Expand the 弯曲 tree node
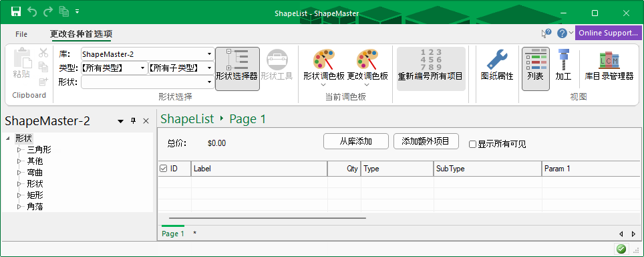 coord(19,172)
